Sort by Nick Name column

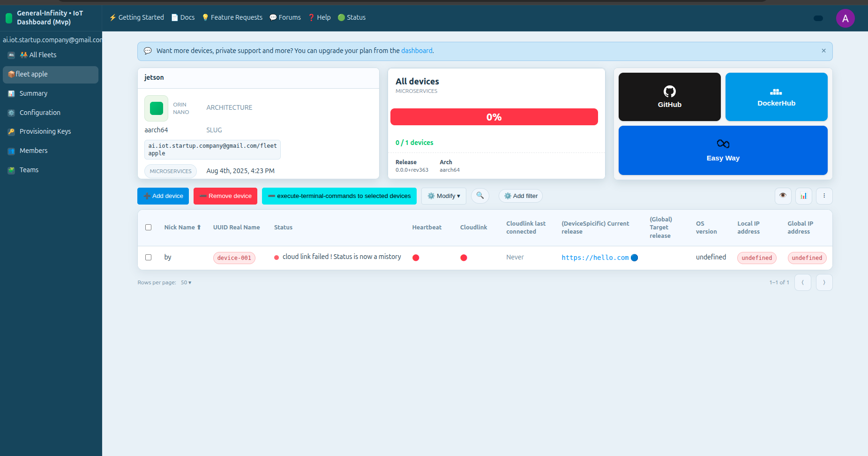click(182, 228)
